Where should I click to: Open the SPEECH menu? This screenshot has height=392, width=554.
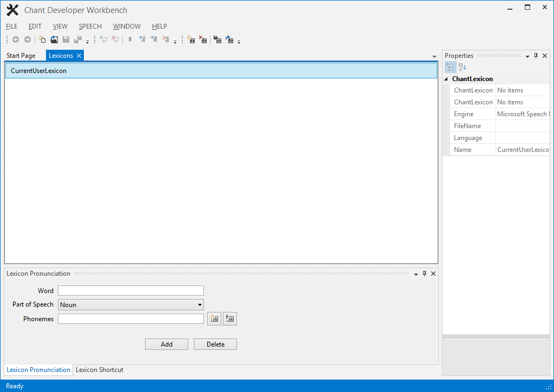[x=90, y=26]
